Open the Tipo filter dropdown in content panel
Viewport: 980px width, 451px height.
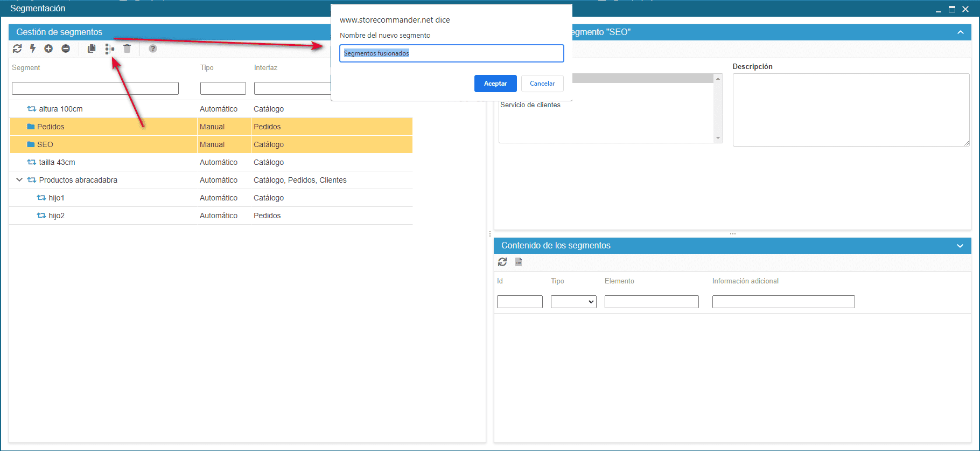(573, 302)
